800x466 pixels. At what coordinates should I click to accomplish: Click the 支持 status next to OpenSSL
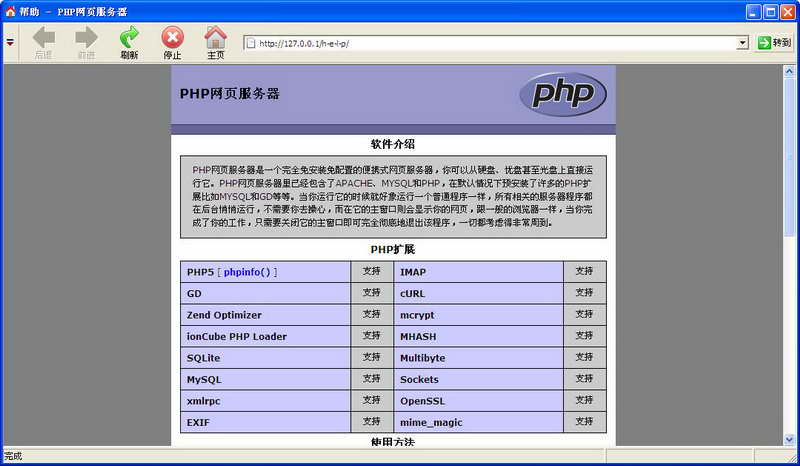[585, 400]
